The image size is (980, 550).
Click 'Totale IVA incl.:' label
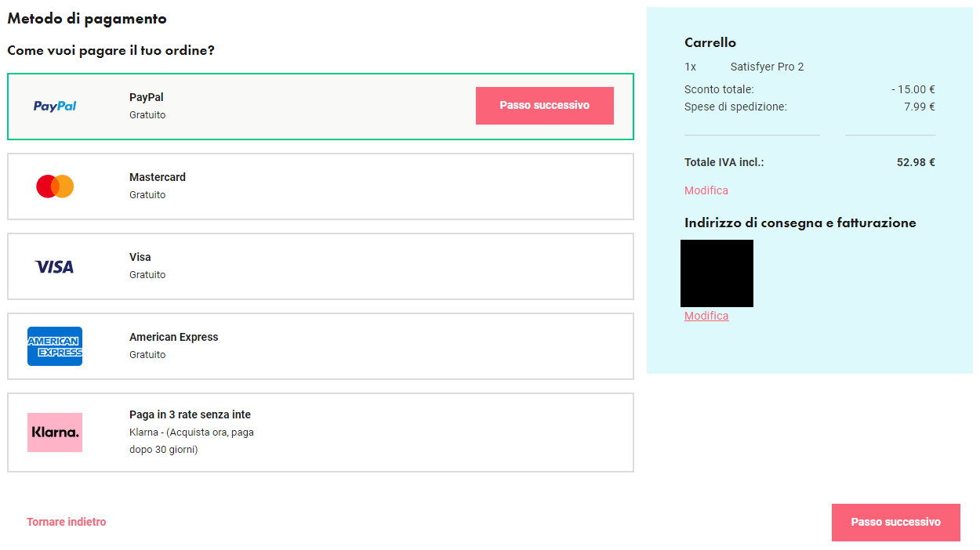coord(724,163)
